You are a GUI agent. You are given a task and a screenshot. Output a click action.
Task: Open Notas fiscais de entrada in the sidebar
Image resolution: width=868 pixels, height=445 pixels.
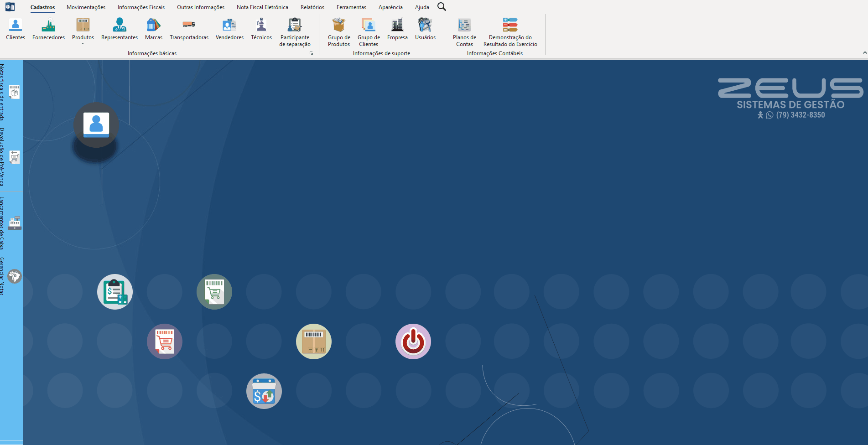tap(11, 92)
